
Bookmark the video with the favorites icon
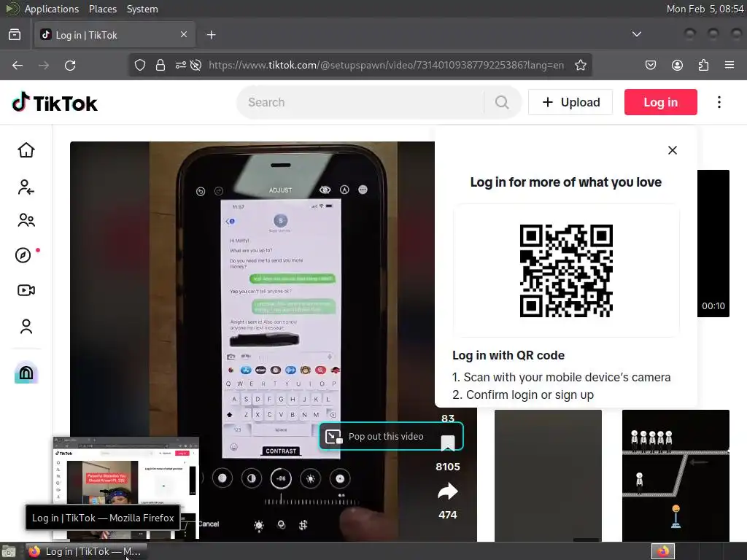coord(448,443)
